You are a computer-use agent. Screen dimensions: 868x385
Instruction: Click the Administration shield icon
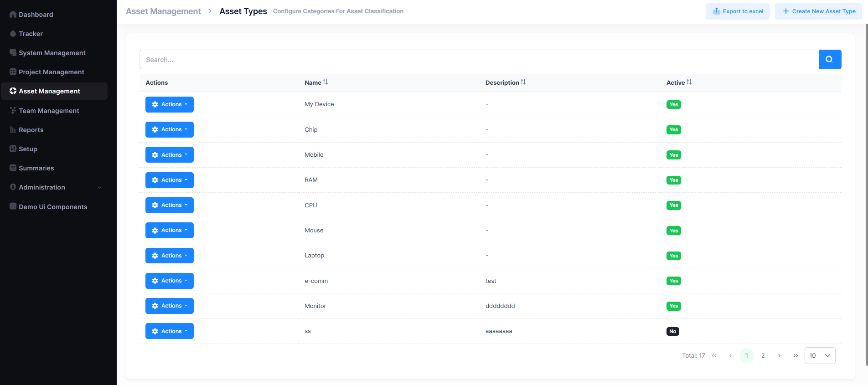(13, 187)
